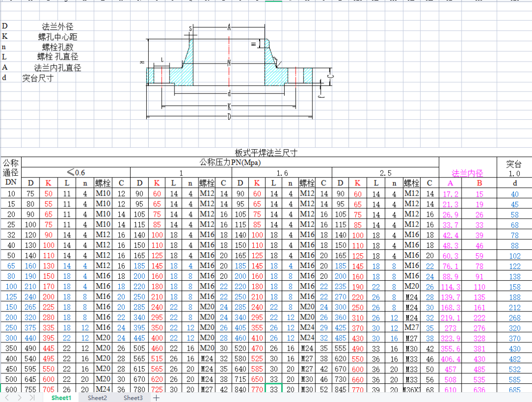The height and width of the screenshot is (402, 532).
Task: Open the Sheet2 tab
Action: pyautogui.click(x=97, y=398)
